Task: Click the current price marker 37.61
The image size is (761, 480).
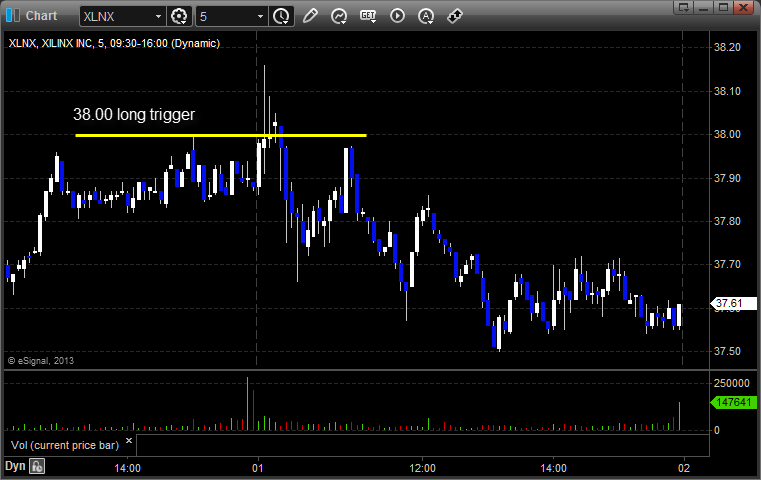Action: coord(734,304)
